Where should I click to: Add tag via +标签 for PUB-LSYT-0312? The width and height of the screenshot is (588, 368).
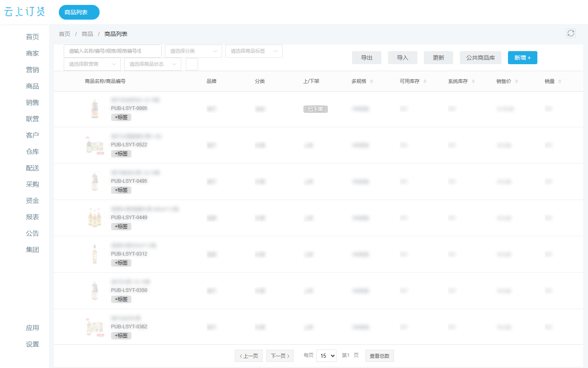(x=121, y=263)
